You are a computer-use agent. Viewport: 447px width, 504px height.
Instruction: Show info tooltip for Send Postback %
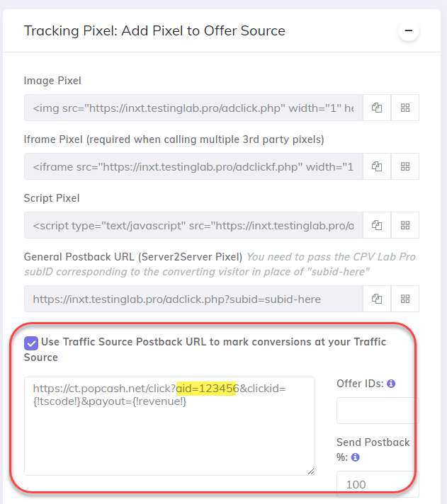356,457
